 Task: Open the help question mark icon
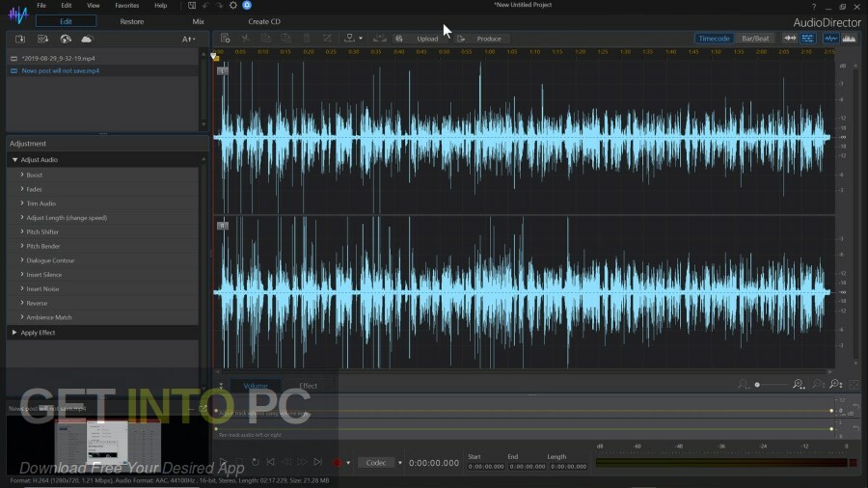814,7
